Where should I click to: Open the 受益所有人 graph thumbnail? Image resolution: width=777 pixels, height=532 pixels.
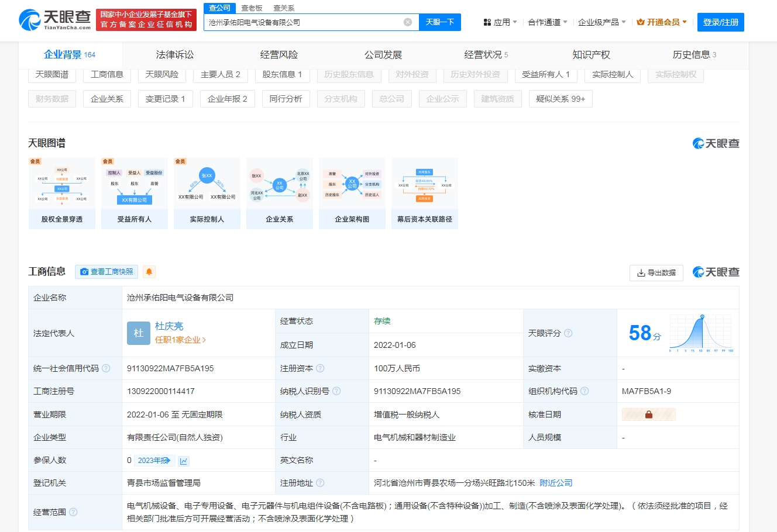[135, 194]
